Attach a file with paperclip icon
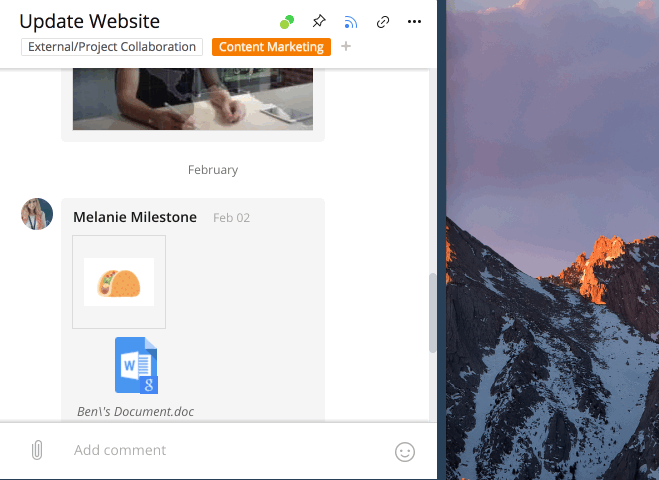Screen dimensions: 659x480 click(x=37, y=450)
